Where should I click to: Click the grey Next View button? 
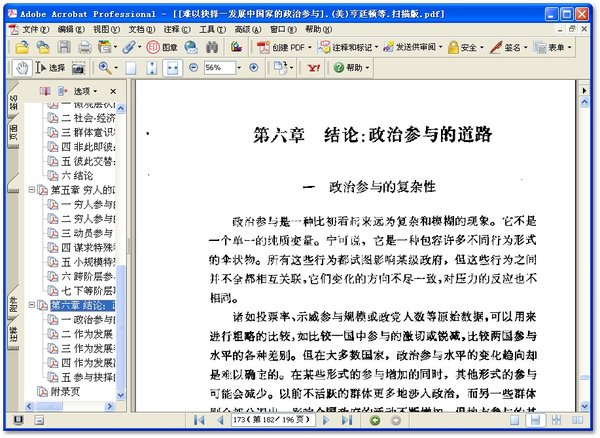pos(396,420)
